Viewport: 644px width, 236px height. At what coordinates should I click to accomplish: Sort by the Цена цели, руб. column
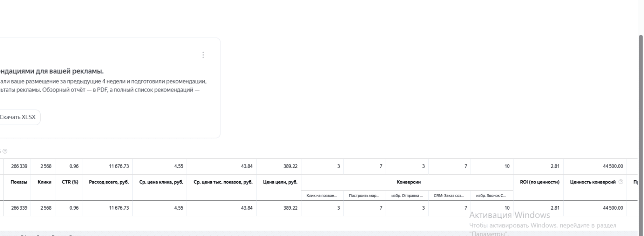pos(280,182)
